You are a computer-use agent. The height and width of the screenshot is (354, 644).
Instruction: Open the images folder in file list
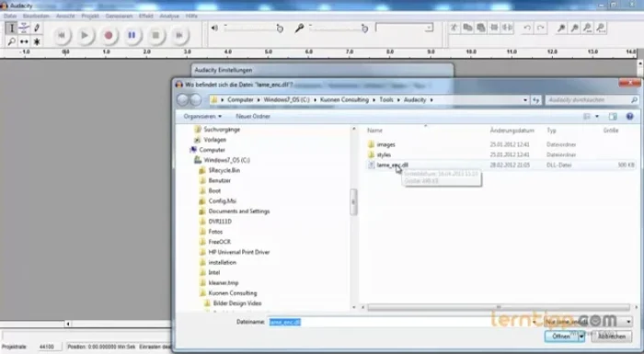coord(385,144)
